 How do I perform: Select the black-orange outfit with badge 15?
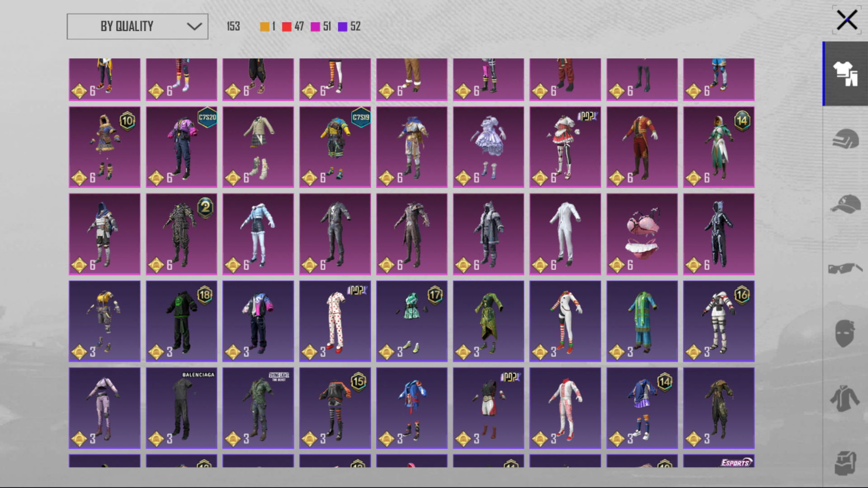pos(335,408)
